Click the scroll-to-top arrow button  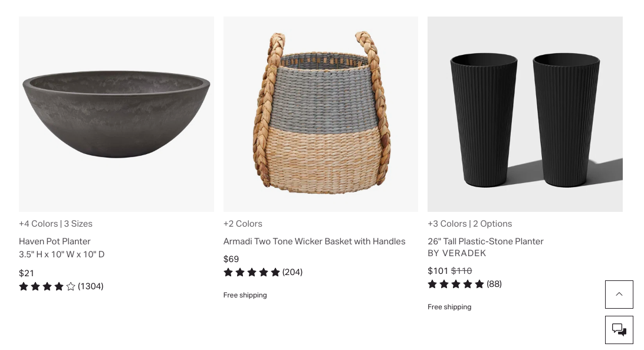[619, 294]
